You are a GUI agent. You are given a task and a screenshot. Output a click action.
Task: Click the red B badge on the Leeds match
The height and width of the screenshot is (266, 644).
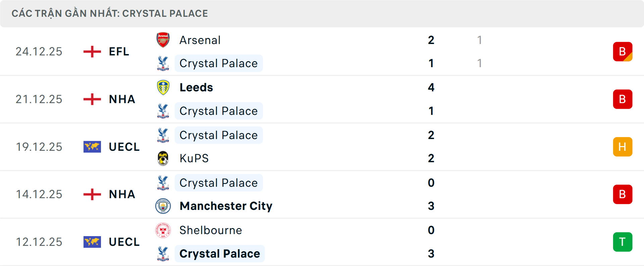tap(623, 99)
